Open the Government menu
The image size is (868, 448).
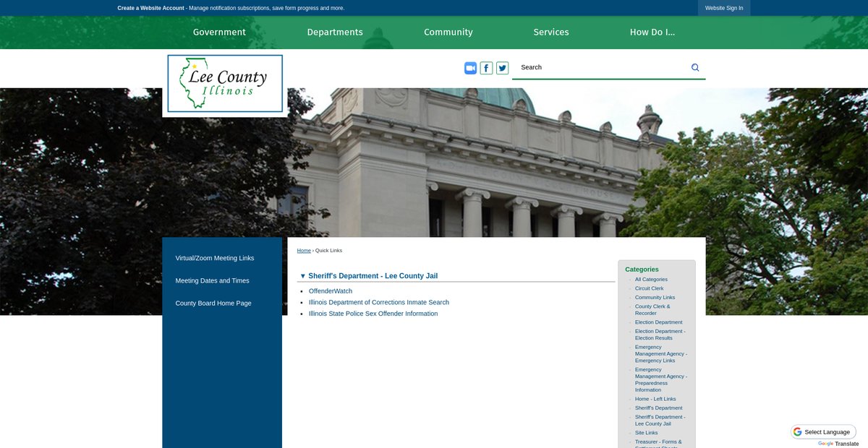coord(219,33)
